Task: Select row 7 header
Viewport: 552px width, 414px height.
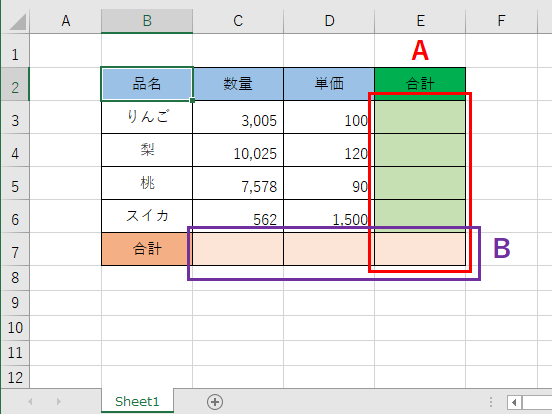Action: tap(15, 252)
